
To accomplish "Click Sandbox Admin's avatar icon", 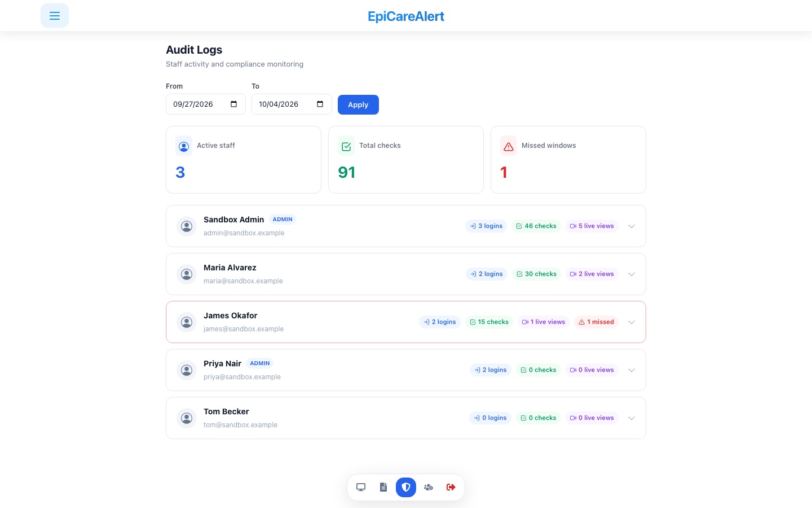I will pos(187,226).
